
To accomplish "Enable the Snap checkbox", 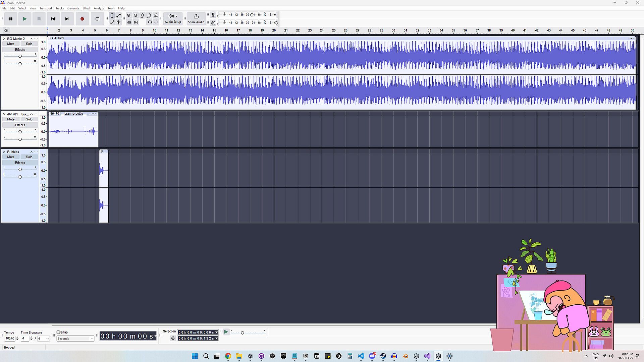I will coord(58,332).
